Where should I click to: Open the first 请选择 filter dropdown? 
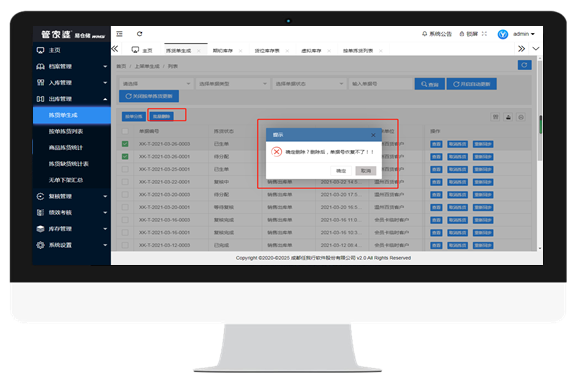[x=156, y=84]
